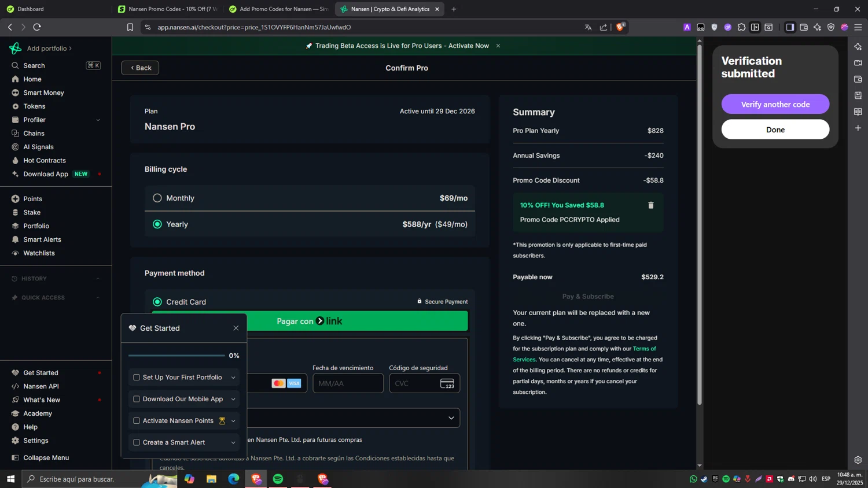This screenshot has height=488, width=868.
Task: Open Settings gear in sidebar
Action: click(x=15, y=441)
